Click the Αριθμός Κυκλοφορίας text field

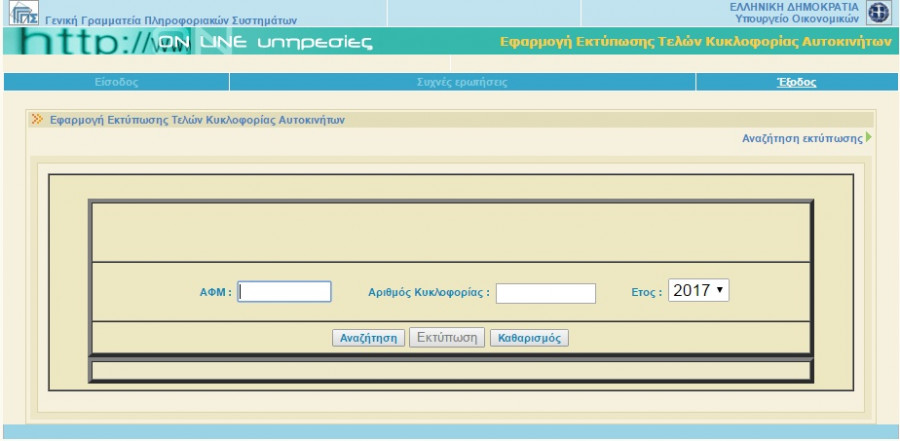point(546,293)
